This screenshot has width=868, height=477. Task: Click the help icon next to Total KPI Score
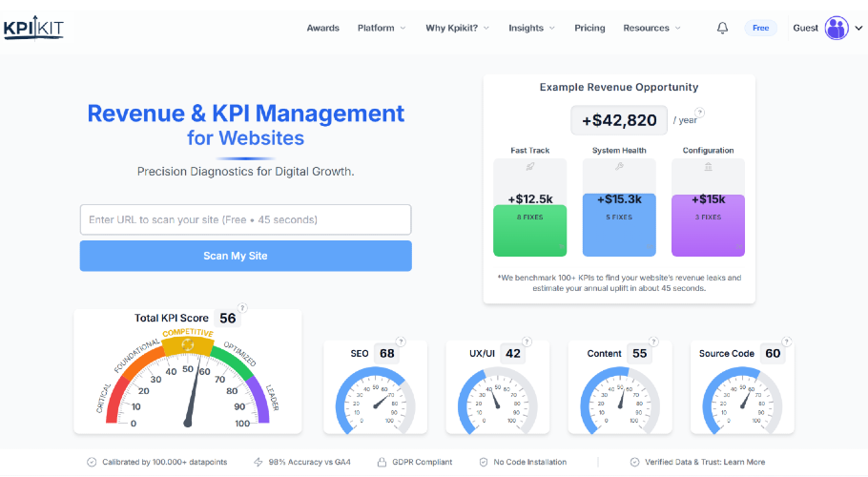click(242, 308)
